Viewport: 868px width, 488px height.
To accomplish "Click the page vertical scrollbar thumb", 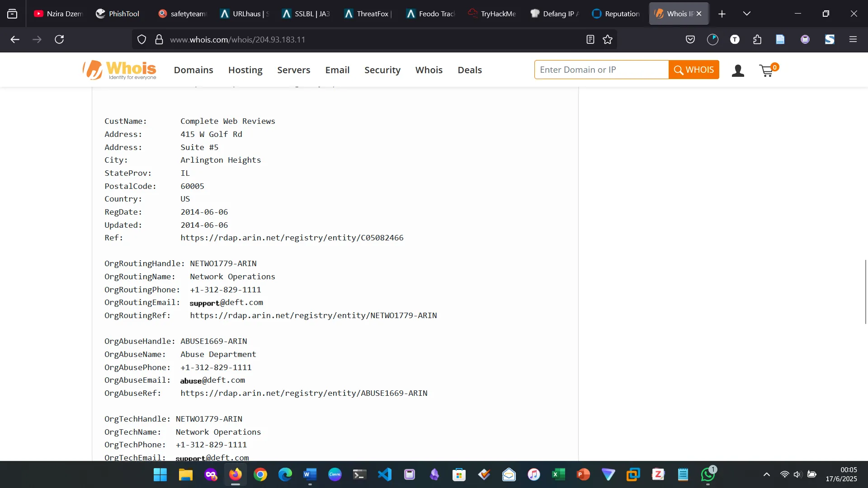I will click(x=865, y=291).
